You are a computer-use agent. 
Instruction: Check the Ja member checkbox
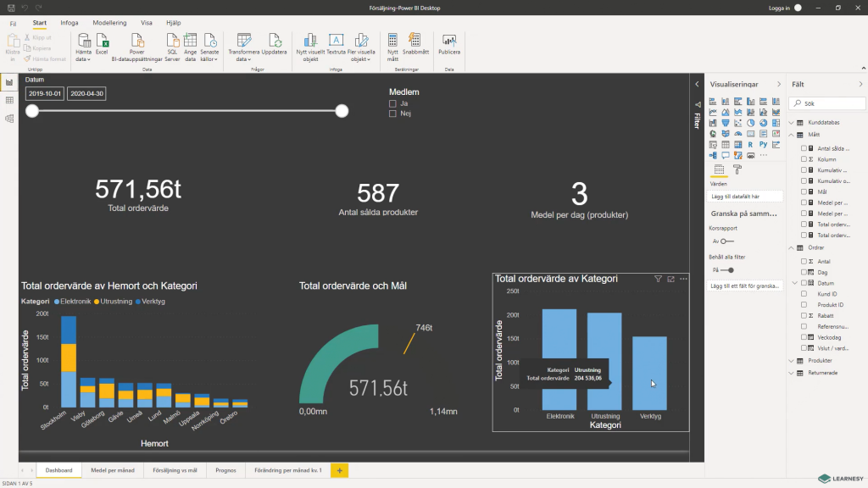tap(392, 103)
